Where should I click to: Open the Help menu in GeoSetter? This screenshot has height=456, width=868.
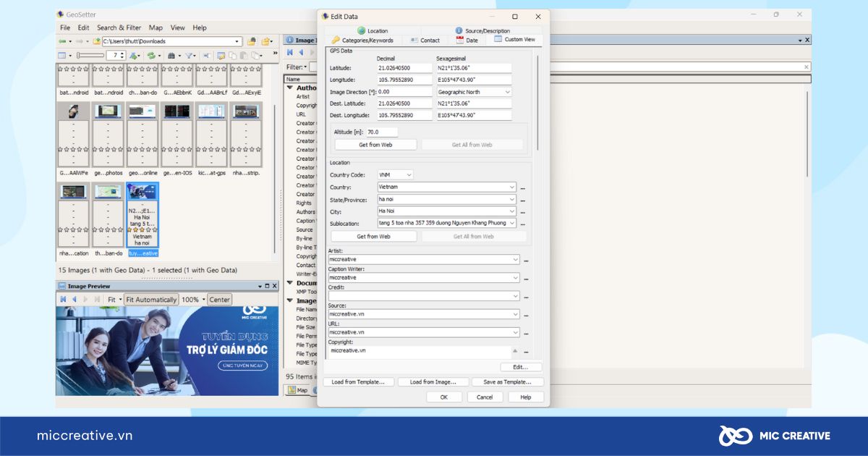[200, 28]
